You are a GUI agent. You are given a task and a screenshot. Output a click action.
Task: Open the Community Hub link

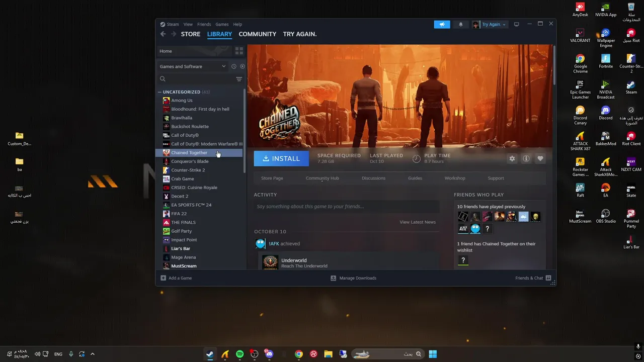pos(322,178)
